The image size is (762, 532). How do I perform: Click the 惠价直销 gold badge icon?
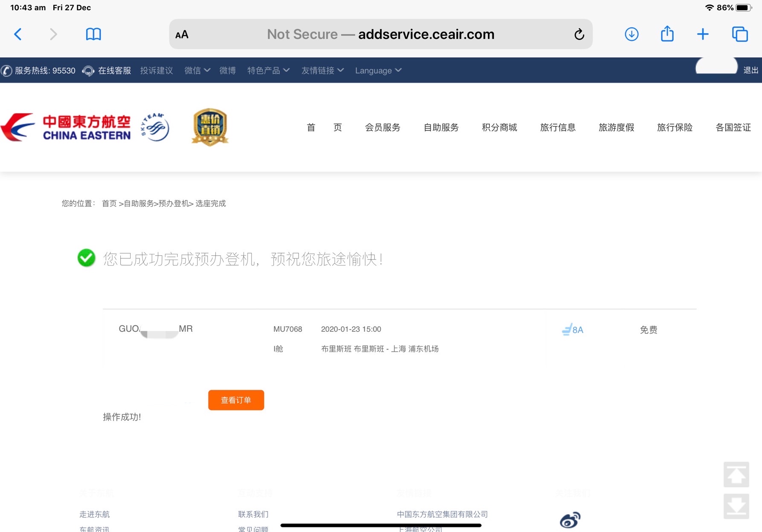click(x=210, y=127)
